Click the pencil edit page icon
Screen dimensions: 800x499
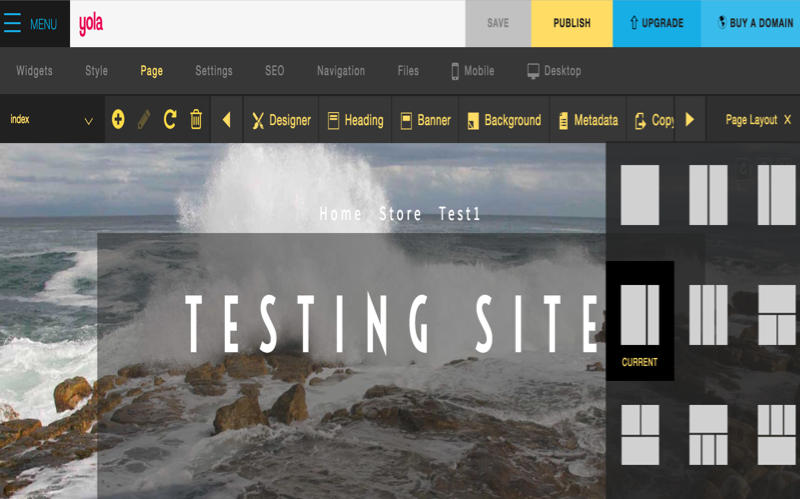[144, 120]
